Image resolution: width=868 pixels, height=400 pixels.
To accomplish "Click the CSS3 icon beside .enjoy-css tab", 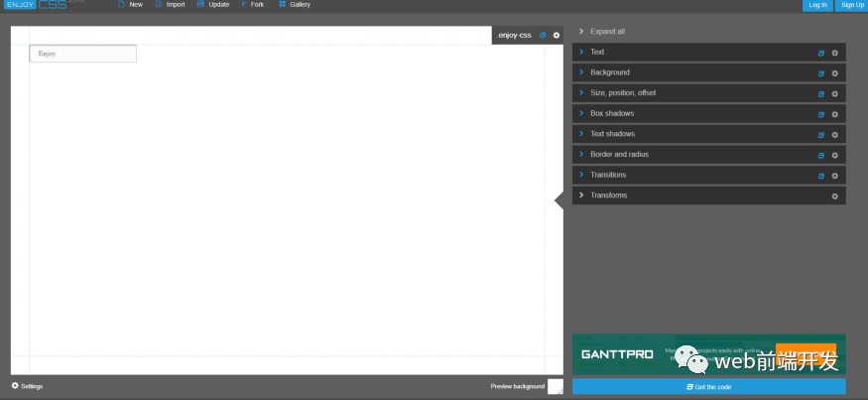I will click(543, 35).
